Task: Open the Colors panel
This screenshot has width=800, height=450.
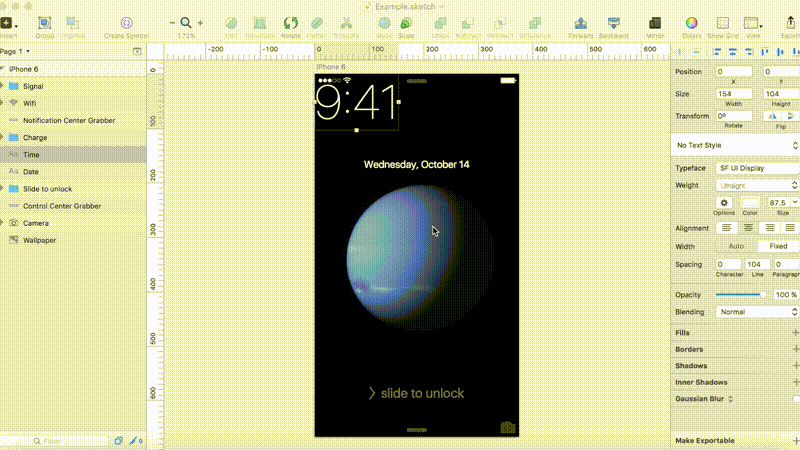Action: click(691, 23)
